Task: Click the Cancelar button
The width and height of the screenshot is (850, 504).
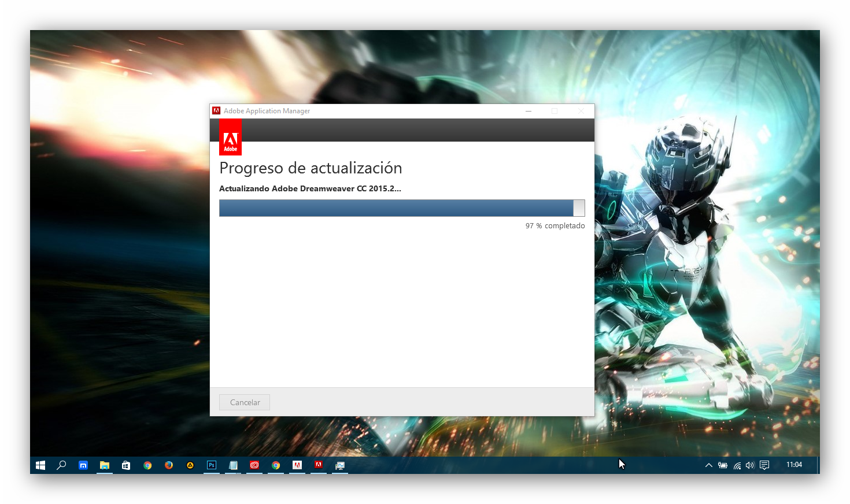Action: coord(245,402)
